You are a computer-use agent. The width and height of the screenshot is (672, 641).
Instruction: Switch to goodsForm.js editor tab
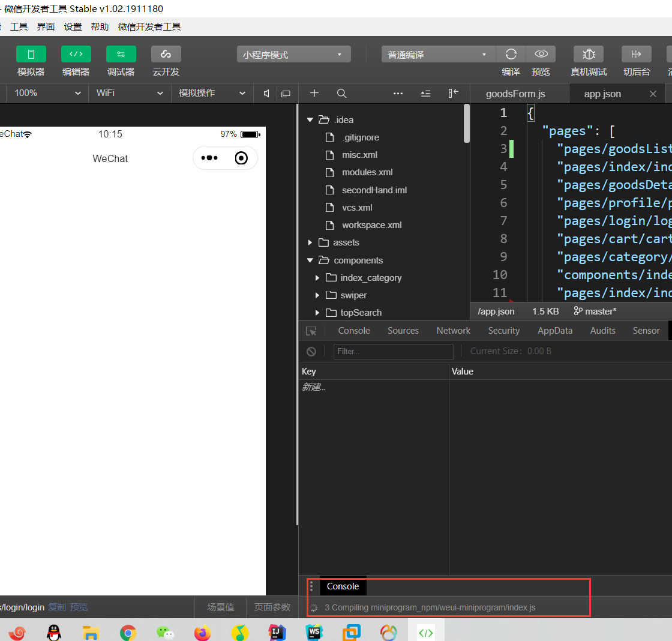(515, 94)
